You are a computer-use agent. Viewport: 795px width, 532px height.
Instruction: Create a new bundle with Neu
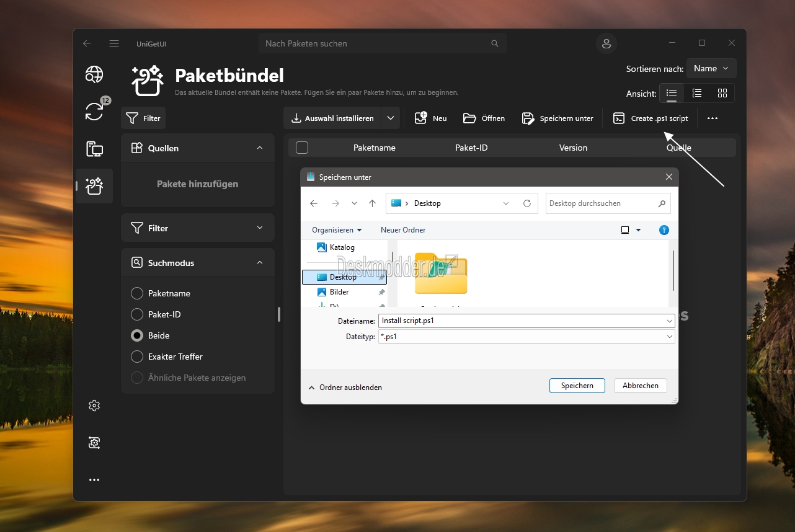[x=430, y=118]
